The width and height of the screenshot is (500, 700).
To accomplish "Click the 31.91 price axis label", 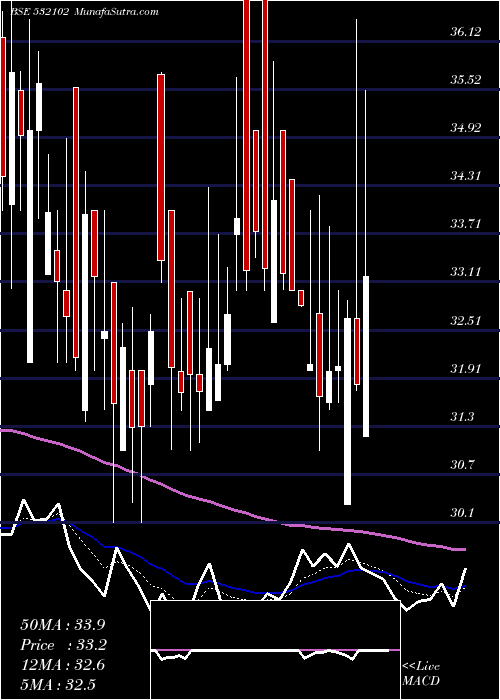I will click(466, 369).
